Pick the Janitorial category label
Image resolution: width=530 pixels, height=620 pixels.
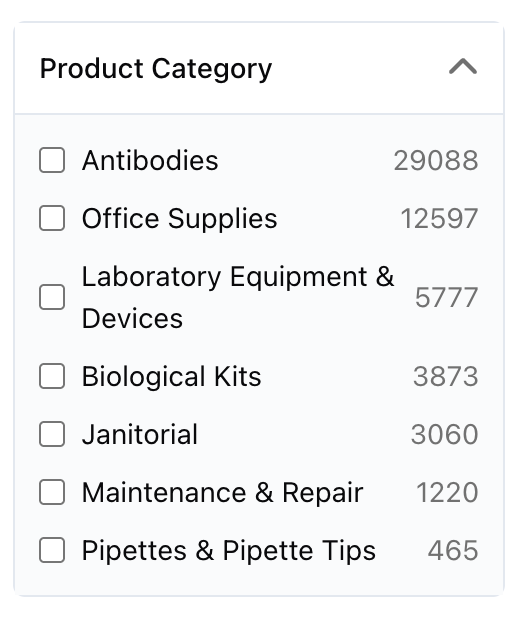(140, 435)
